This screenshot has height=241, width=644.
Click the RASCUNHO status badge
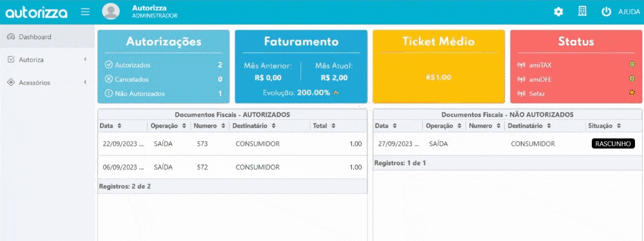coord(613,144)
